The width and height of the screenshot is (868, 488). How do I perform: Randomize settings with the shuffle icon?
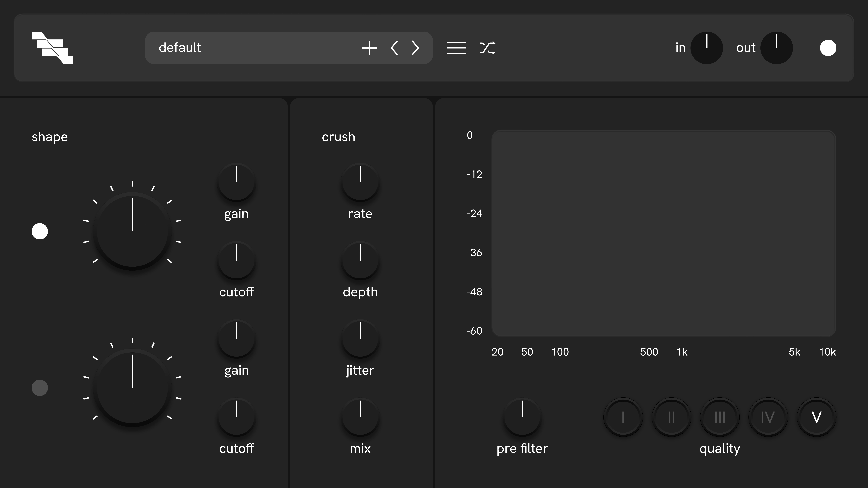coord(488,48)
